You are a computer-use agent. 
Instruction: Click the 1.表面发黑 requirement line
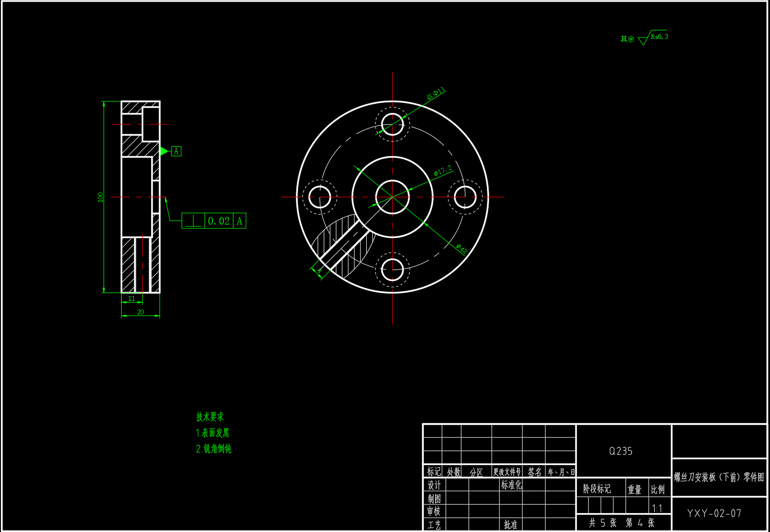tap(213, 433)
